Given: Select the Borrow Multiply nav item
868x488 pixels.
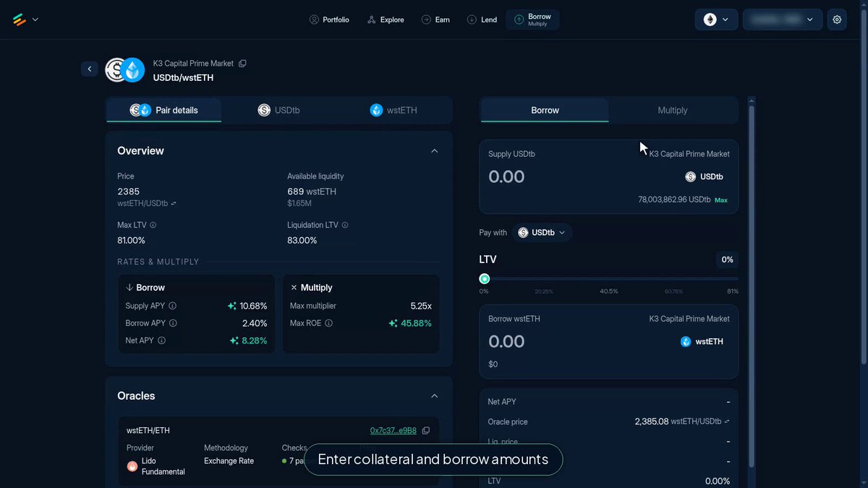Looking at the screenshot, I should coord(532,20).
